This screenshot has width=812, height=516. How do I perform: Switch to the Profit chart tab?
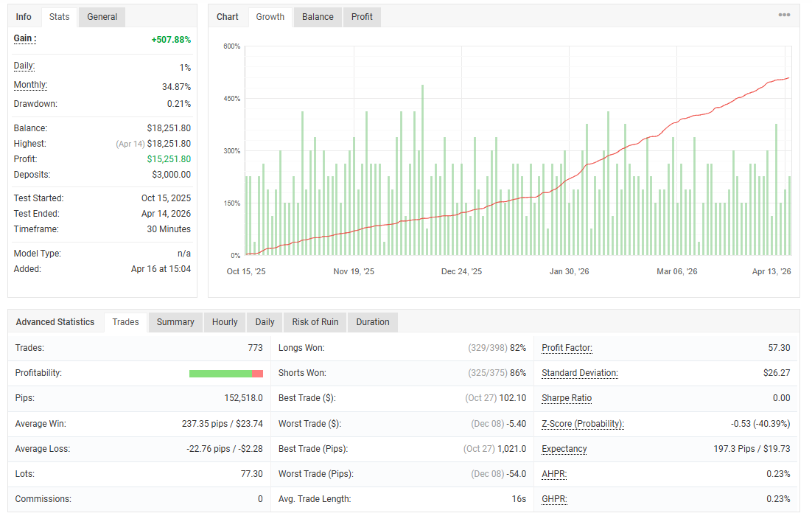(x=362, y=16)
